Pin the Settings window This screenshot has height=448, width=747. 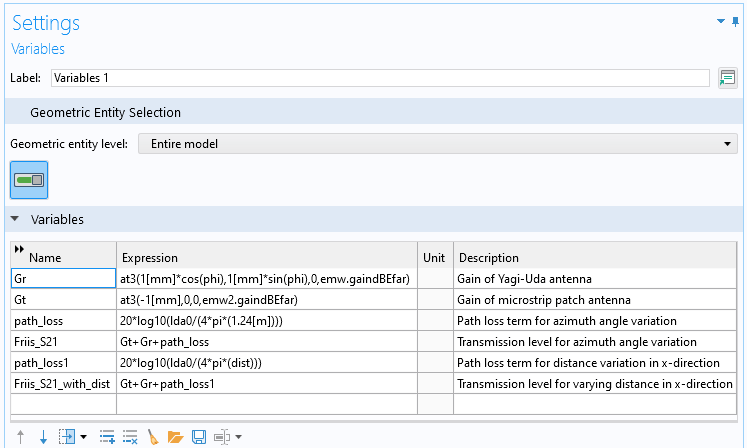pos(736,21)
